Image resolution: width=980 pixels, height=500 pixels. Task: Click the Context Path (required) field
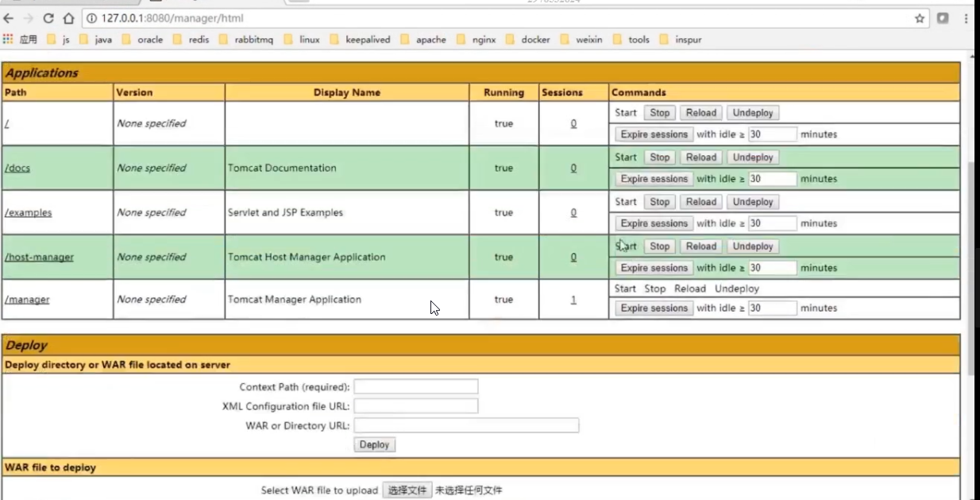tap(416, 387)
